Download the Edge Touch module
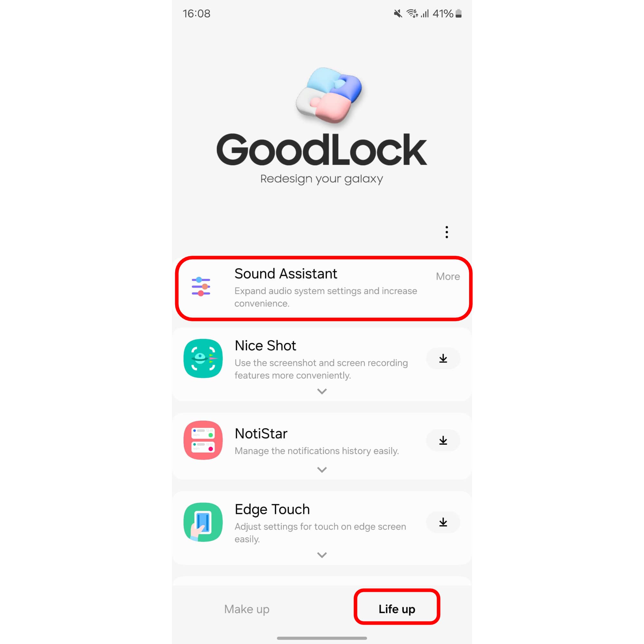644x644 pixels. 443,522
